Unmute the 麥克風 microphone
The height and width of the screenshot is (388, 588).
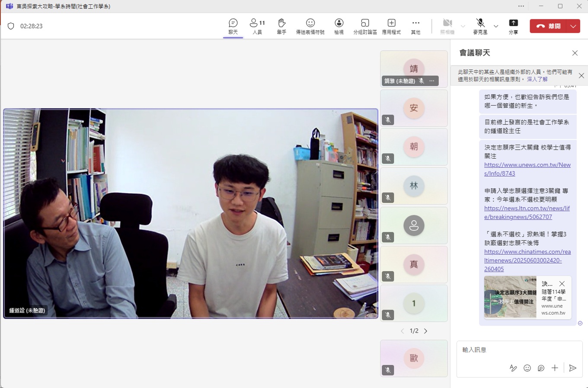click(480, 26)
